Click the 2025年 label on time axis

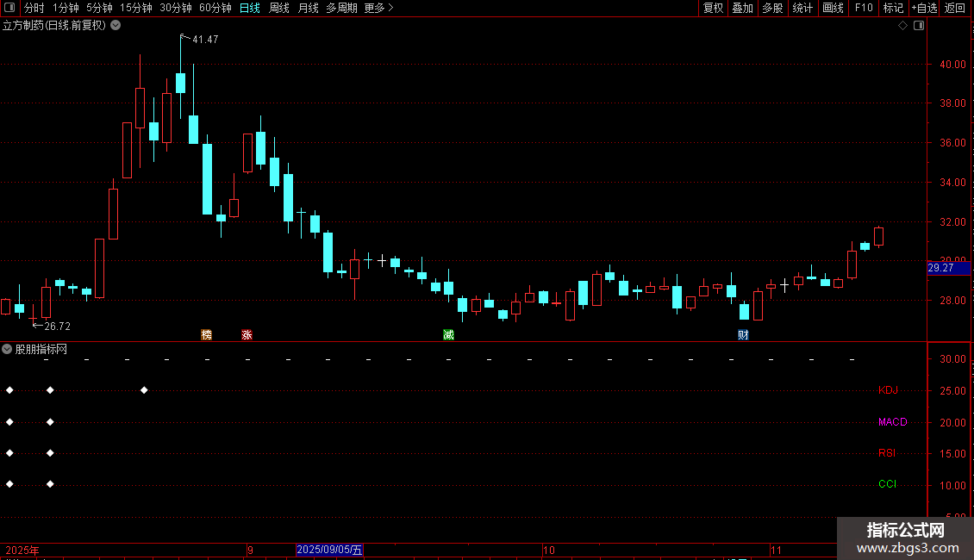tap(22, 550)
